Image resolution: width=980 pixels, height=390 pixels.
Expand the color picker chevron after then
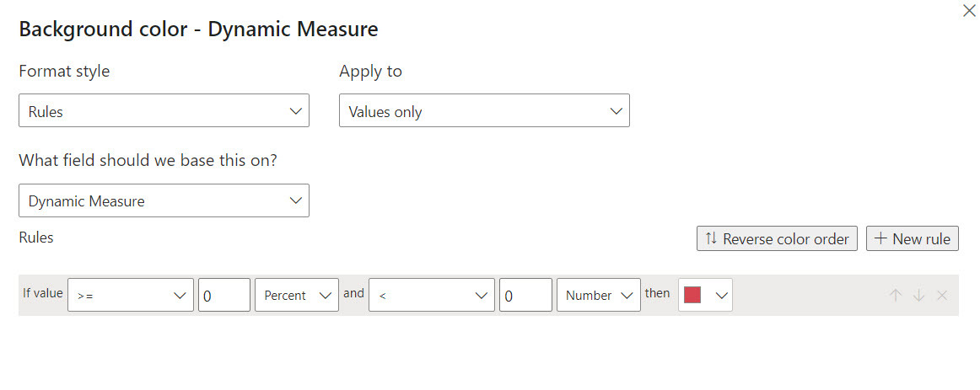(x=720, y=296)
